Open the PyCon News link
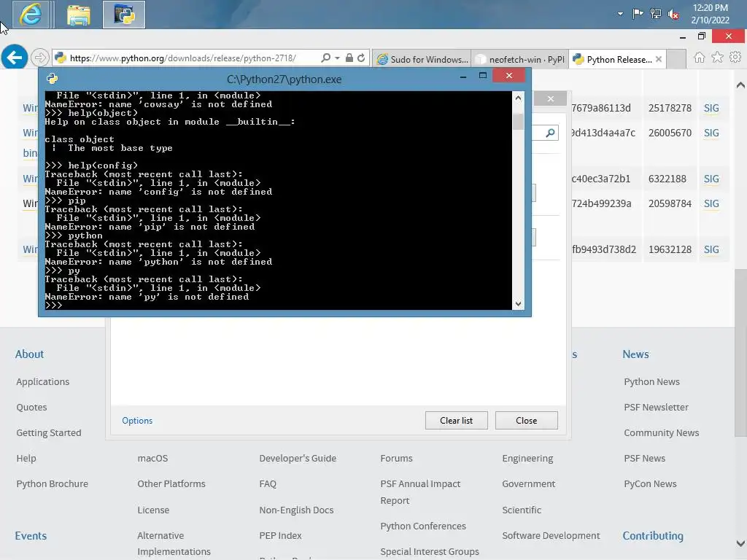Image resolution: width=747 pixels, height=560 pixels. click(x=650, y=484)
